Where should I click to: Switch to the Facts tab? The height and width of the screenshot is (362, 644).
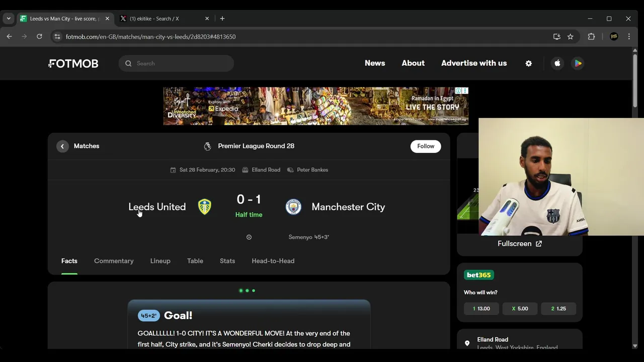69,261
